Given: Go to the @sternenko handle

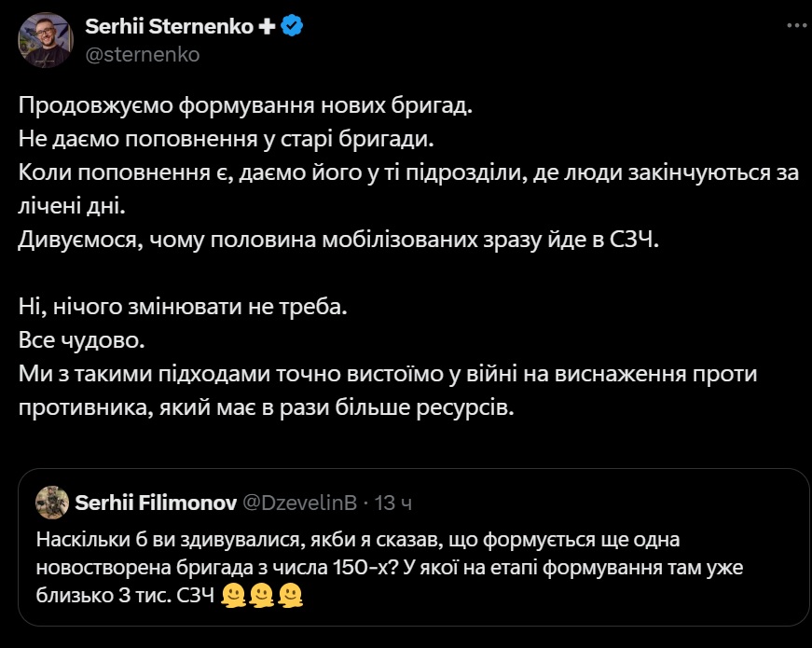Looking at the screenshot, I should tap(142, 55).
